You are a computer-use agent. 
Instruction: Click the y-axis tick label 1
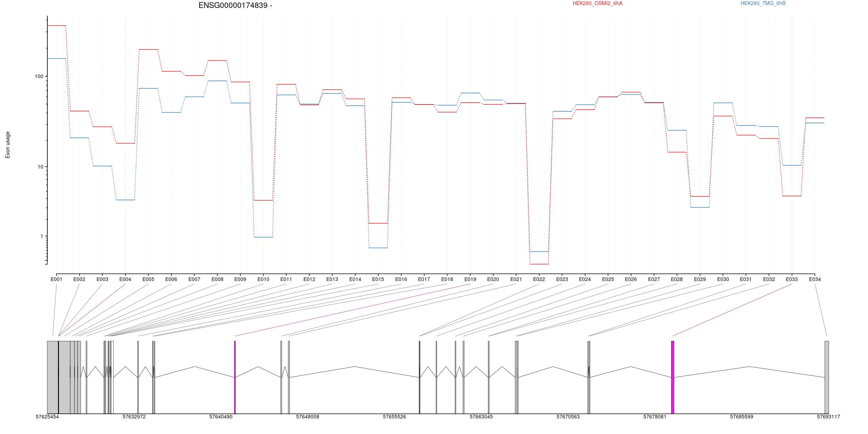coord(42,236)
